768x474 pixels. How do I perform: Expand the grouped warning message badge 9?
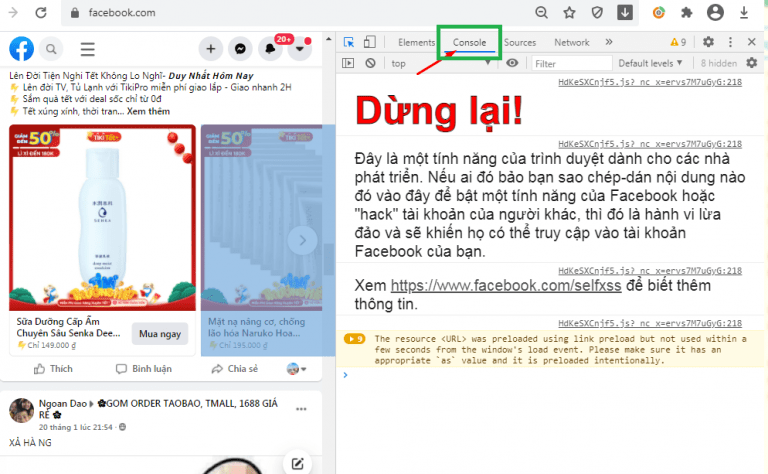[355, 339]
